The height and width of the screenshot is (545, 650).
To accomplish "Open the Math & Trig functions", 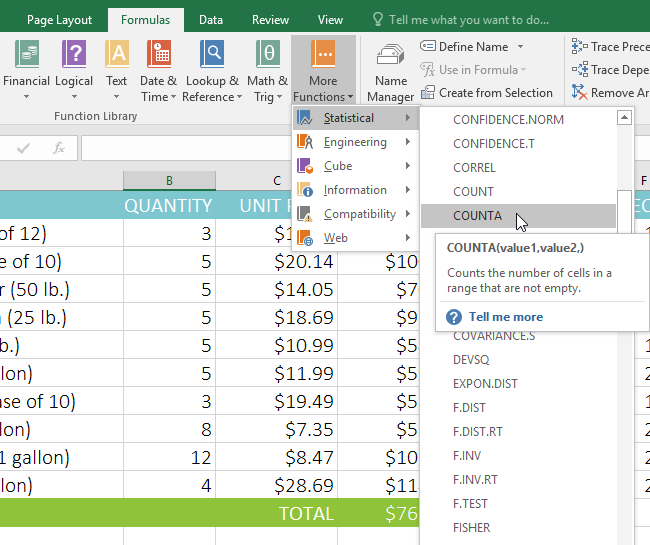I will [267, 70].
